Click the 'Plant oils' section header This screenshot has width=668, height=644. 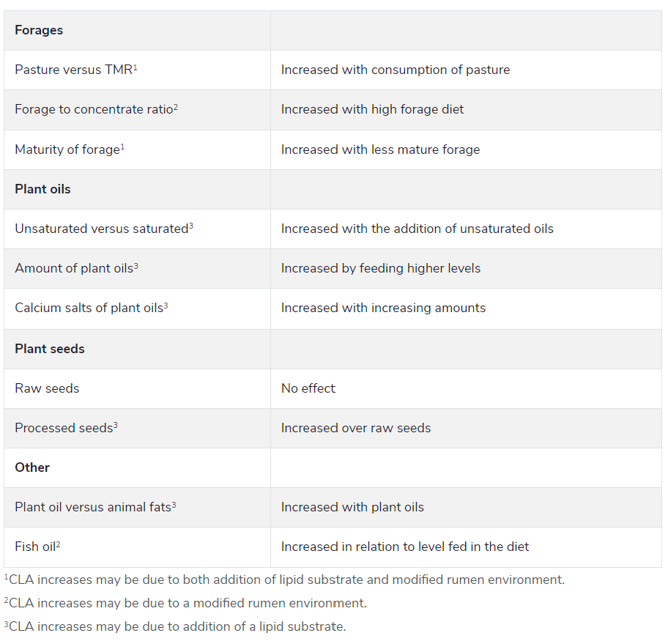click(42, 189)
